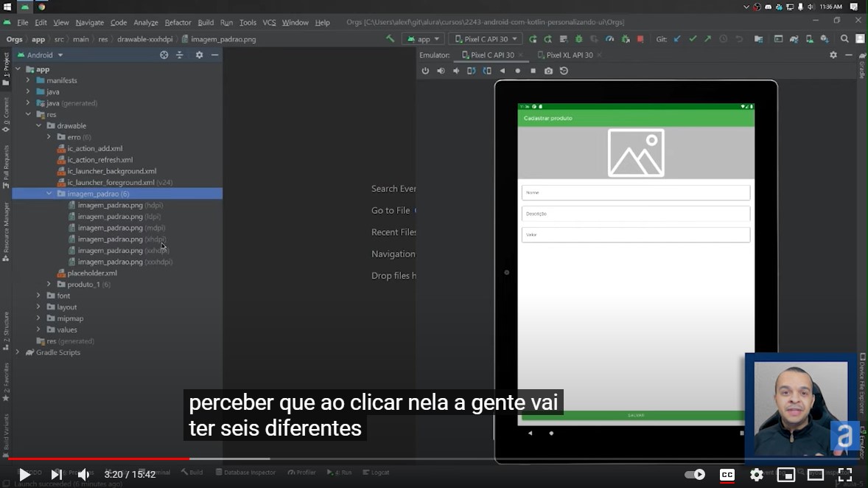Click the Search Everywhere magnifier icon
The image size is (868, 488).
coord(844,39)
